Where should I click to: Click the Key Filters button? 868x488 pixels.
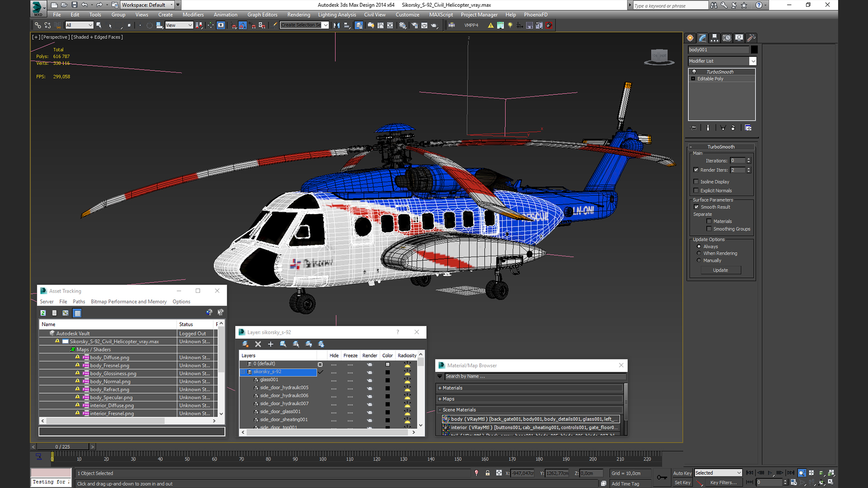pos(723,483)
